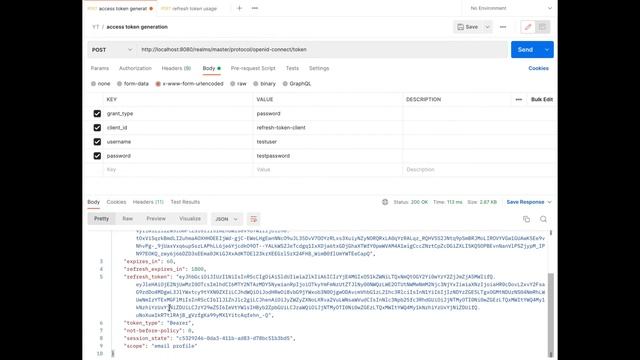Image resolution: width=640 pixels, height=360 pixels.
Task: Open the Save options arrow
Action: tap(487, 27)
